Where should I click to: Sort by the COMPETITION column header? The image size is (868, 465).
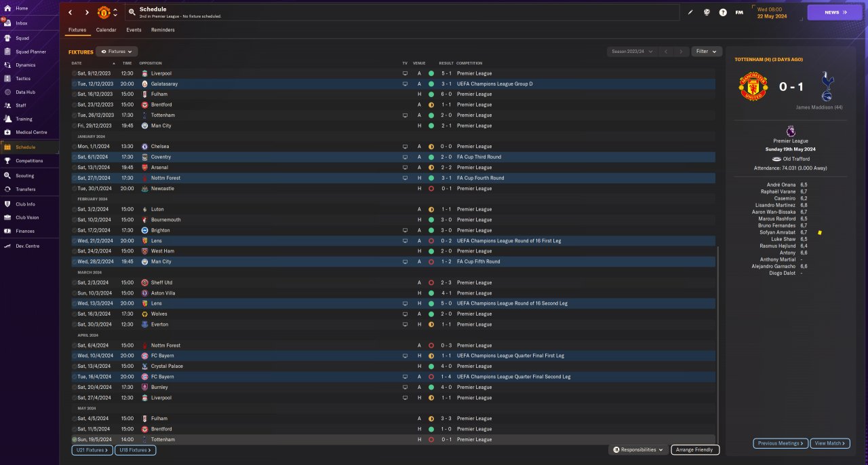pos(469,63)
